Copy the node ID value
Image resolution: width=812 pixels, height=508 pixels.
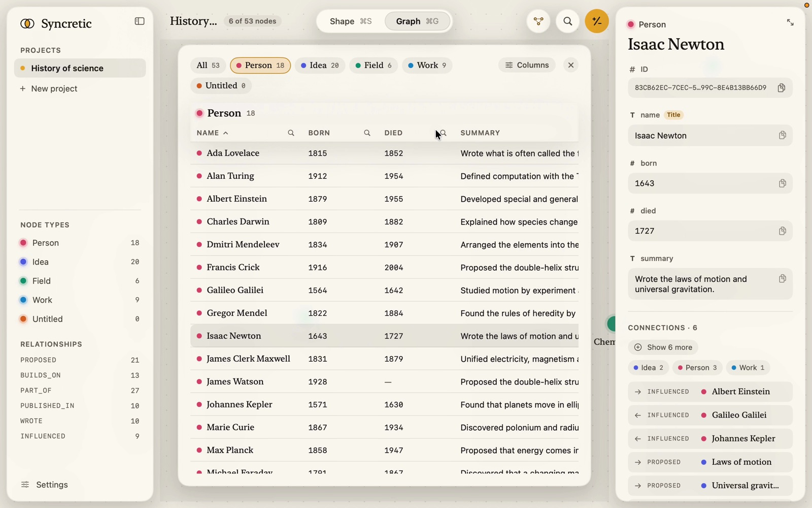[782, 88]
